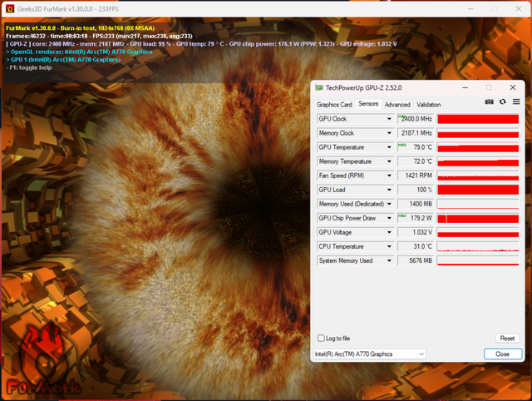This screenshot has width=532, height=401.
Task: Open the Intel Arc A770 Graphics device selector
Action: point(369,354)
